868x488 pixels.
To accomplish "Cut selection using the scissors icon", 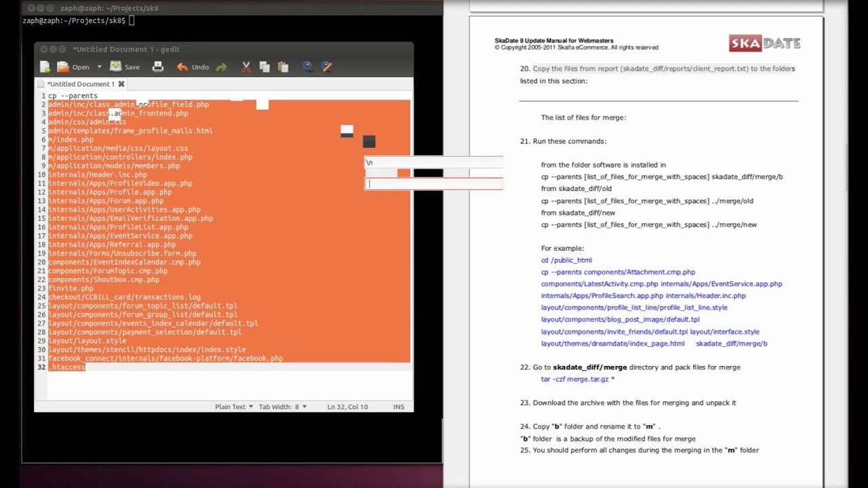I will click(246, 66).
